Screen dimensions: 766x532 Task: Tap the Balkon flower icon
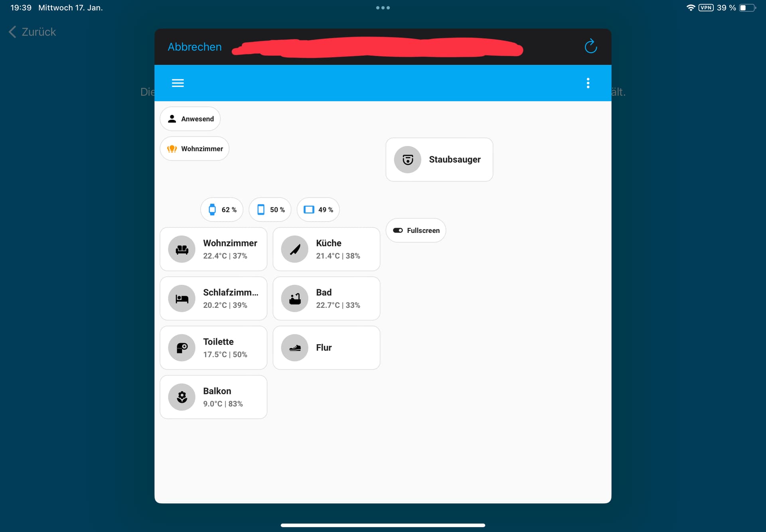click(182, 397)
